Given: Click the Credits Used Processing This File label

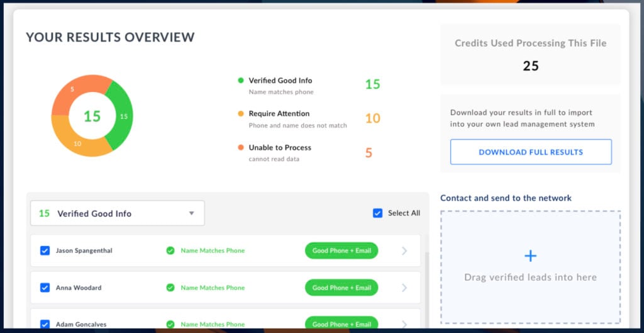Looking at the screenshot, I should (x=530, y=43).
